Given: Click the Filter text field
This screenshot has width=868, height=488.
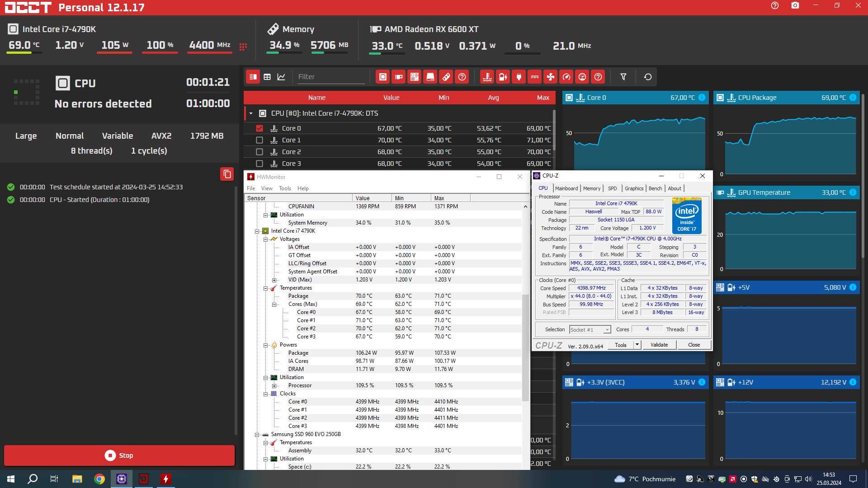Looking at the screenshot, I should coord(331,77).
